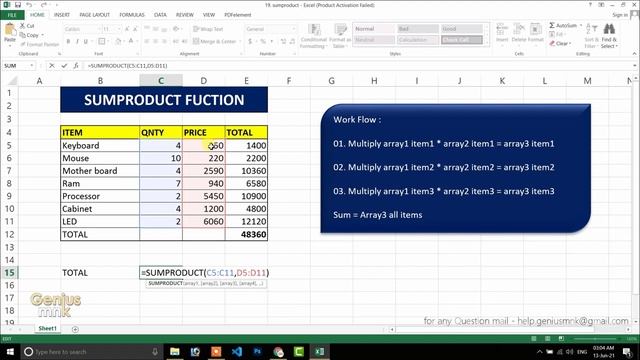Open the FILE tab
Image resolution: width=640 pixels, height=360 pixels.
(x=12, y=15)
